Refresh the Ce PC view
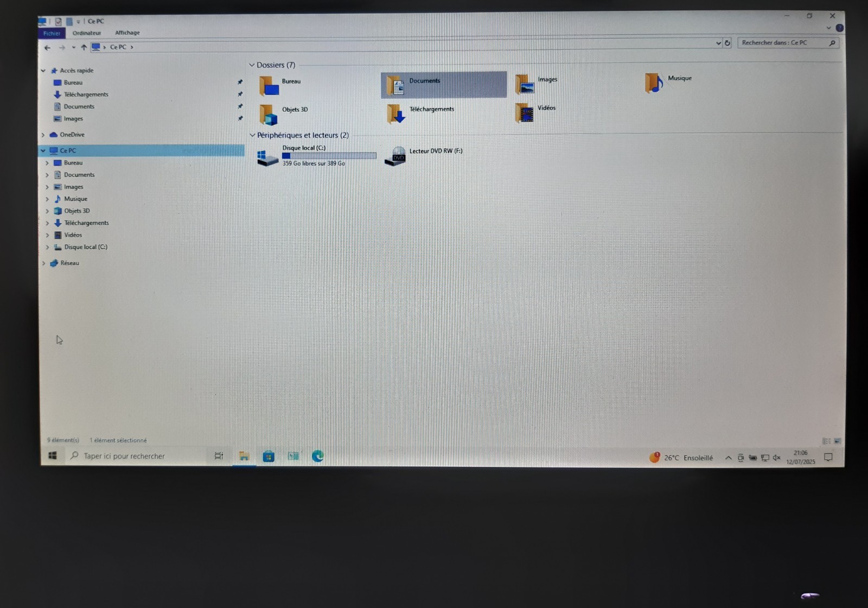 [x=727, y=43]
